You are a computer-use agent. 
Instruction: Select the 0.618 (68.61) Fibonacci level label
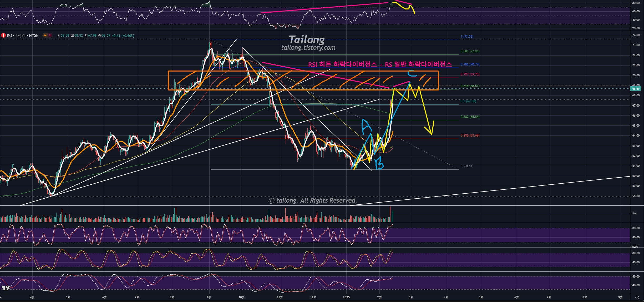470,86
